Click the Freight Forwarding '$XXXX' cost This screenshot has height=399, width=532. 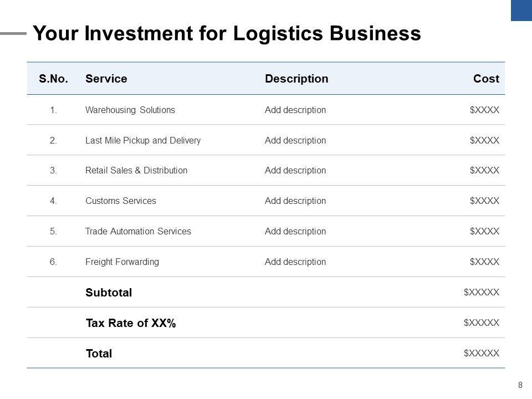484,262
